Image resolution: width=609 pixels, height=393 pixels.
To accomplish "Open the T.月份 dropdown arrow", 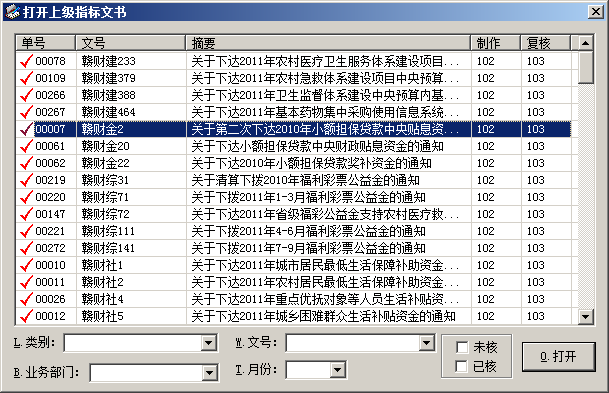I will [x=338, y=370].
